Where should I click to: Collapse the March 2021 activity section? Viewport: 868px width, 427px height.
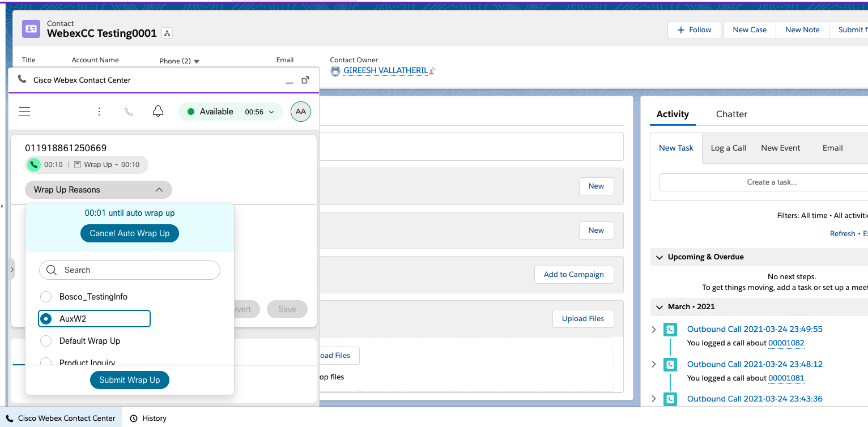pos(658,306)
